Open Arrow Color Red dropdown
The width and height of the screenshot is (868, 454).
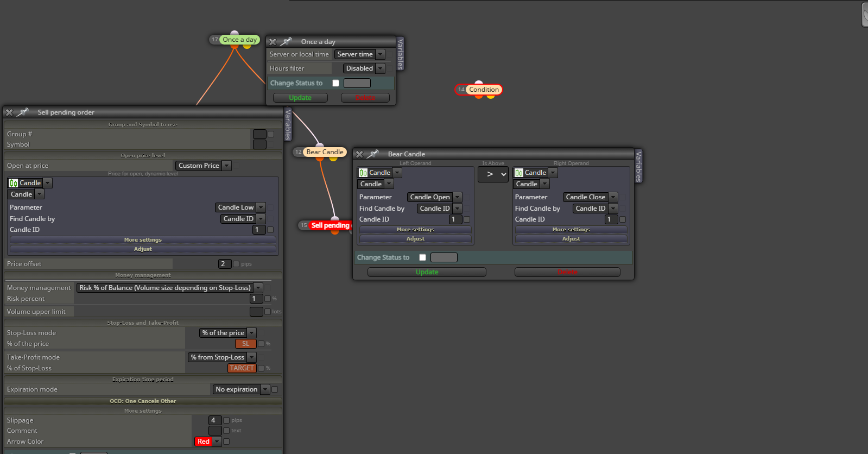coord(208,442)
